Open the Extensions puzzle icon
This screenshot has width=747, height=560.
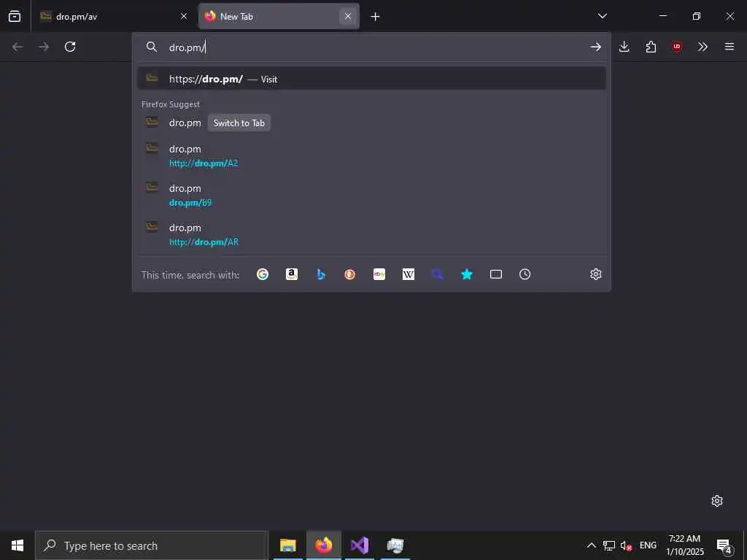[651, 47]
